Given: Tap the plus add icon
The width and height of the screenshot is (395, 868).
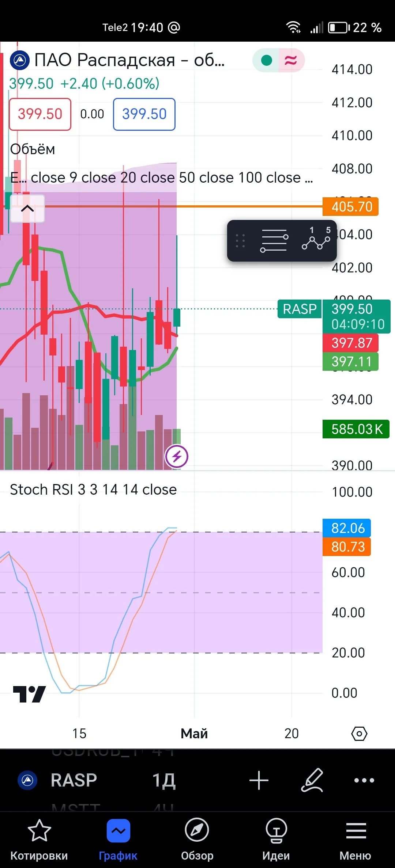Looking at the screenshot, I should click(259, 780).
